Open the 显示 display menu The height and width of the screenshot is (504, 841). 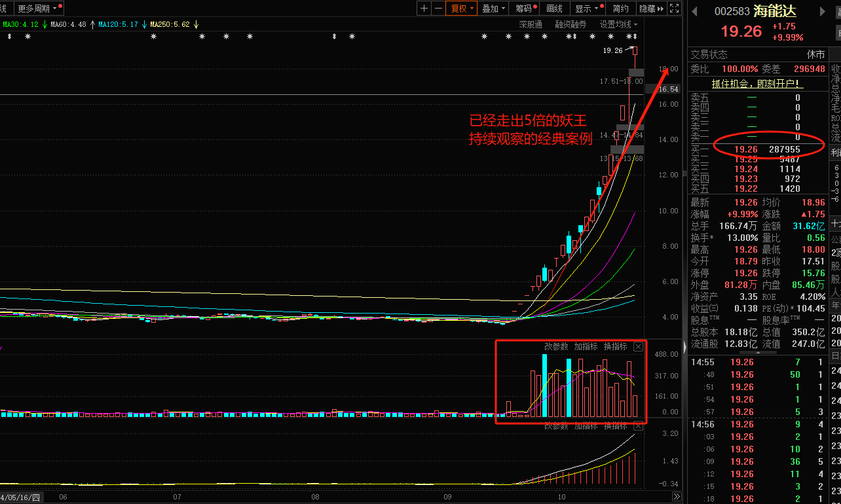[586, 9]
